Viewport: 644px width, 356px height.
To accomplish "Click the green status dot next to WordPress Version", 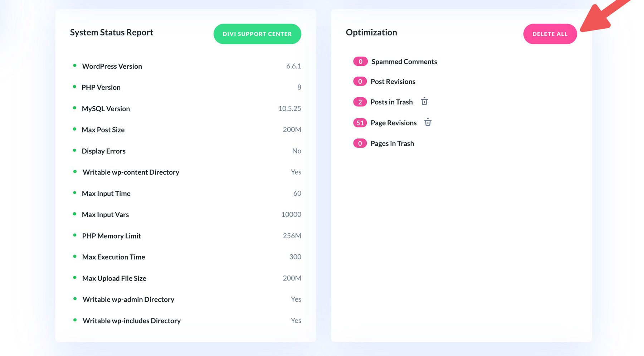I will 75,65.
